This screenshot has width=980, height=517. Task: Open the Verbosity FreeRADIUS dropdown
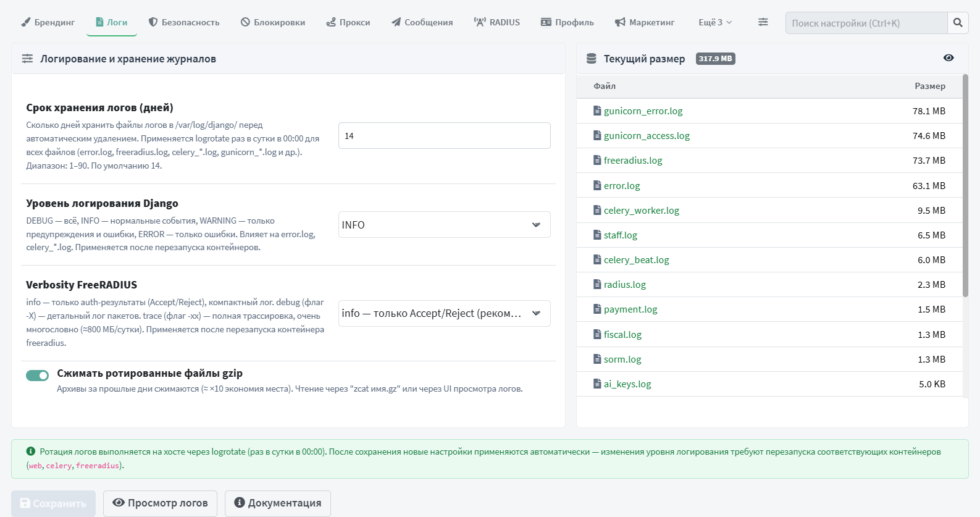[445, 313]
